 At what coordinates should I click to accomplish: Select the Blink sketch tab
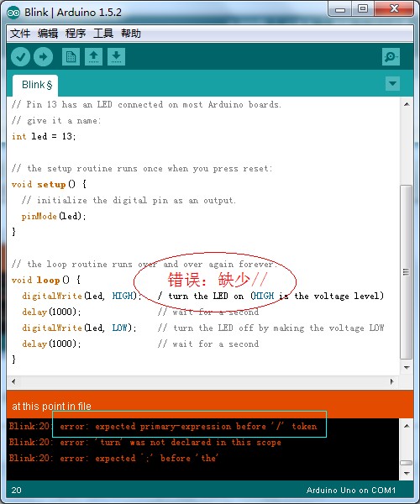click(x=36, y=85)
